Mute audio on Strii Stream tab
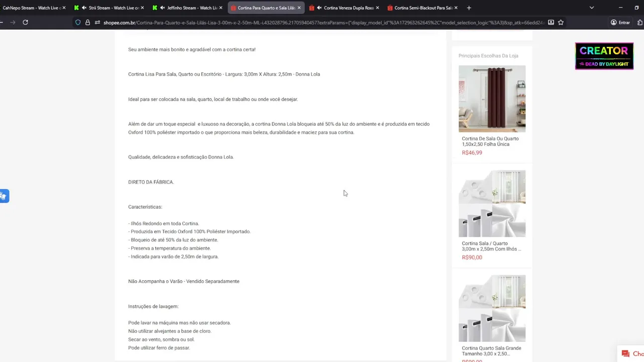Screen dimensions: 644x362 [84, 8]
